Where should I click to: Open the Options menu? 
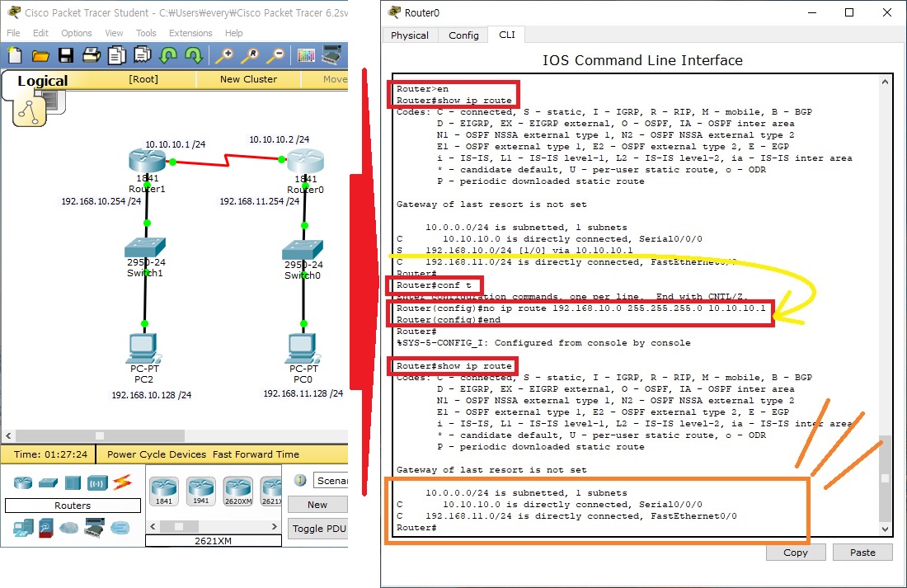[77, 33]
